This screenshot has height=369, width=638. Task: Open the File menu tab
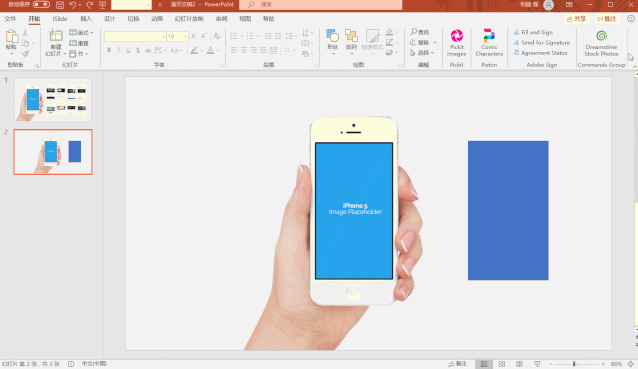(x=10, y=19)
